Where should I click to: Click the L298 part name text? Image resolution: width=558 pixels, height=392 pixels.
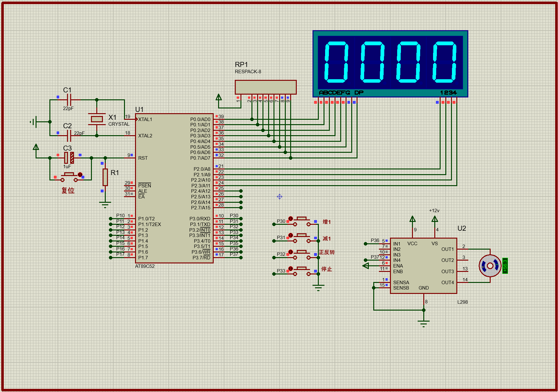coord(463,302)
